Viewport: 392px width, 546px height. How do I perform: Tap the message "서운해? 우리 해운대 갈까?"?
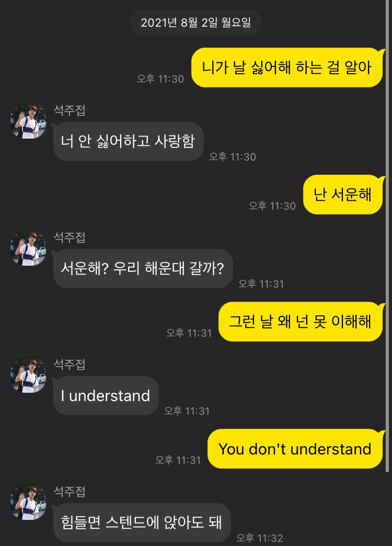143,268
